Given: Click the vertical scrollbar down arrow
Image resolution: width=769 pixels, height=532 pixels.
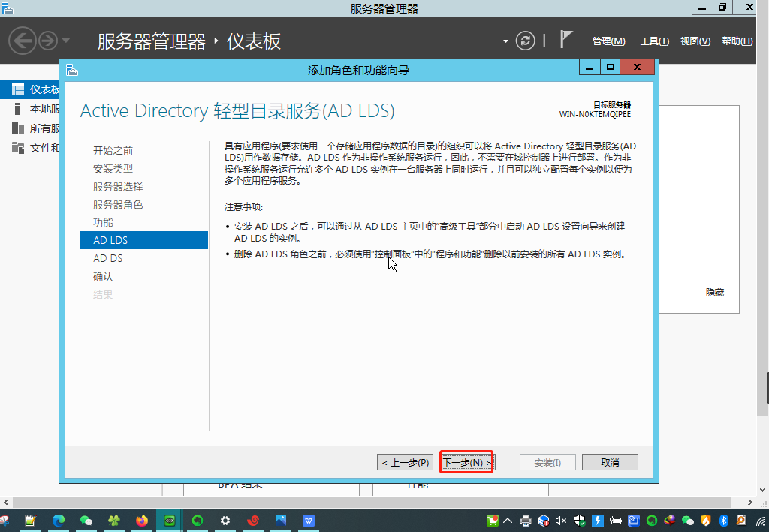Looking at the screenshot, I should (x=763, y=489).
